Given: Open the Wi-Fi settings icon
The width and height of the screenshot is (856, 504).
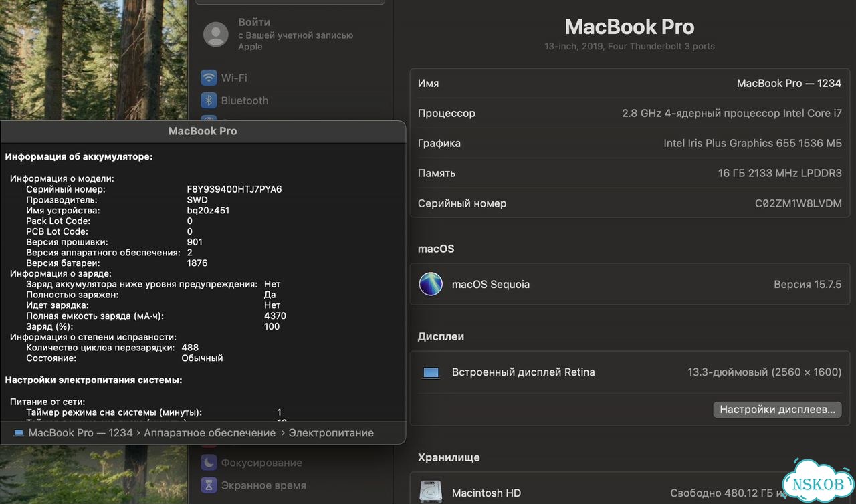Looking at the screenshot, I should click(x=209, y=78).
